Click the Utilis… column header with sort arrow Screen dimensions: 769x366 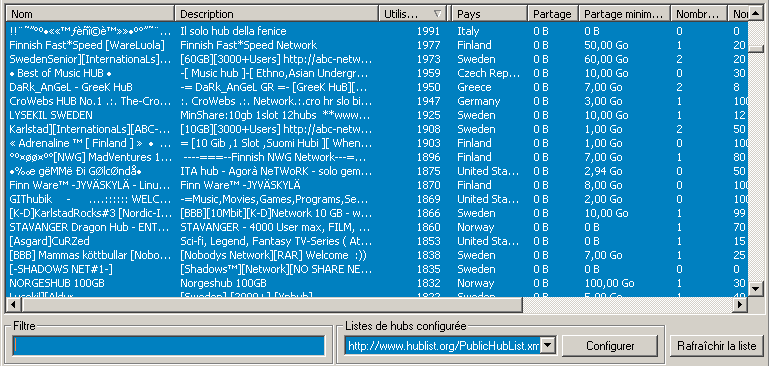[x=413, y=14]
